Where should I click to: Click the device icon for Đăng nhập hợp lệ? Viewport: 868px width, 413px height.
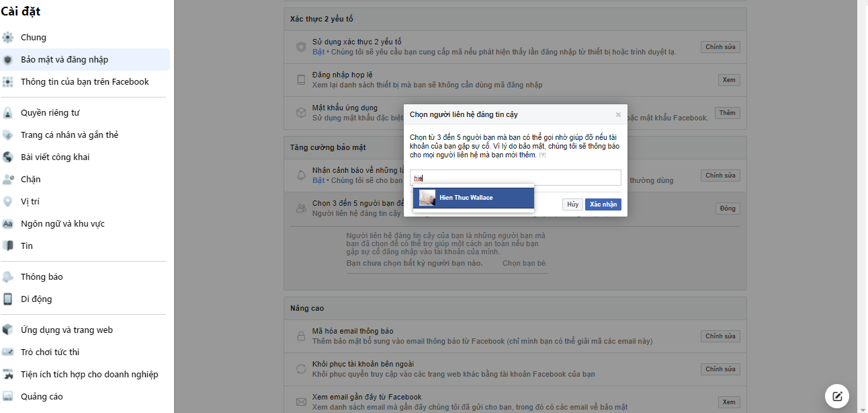click(302, 80)
